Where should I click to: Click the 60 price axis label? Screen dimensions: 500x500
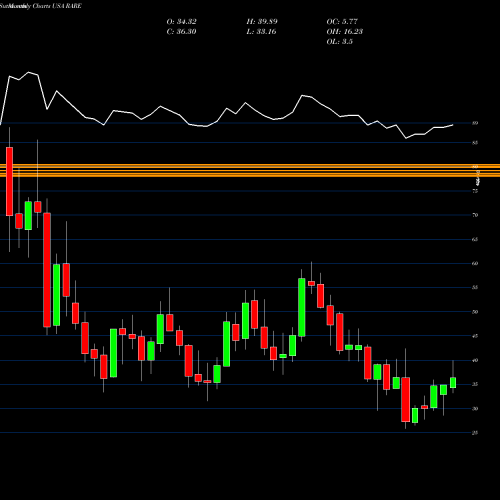tap(475, 263)
